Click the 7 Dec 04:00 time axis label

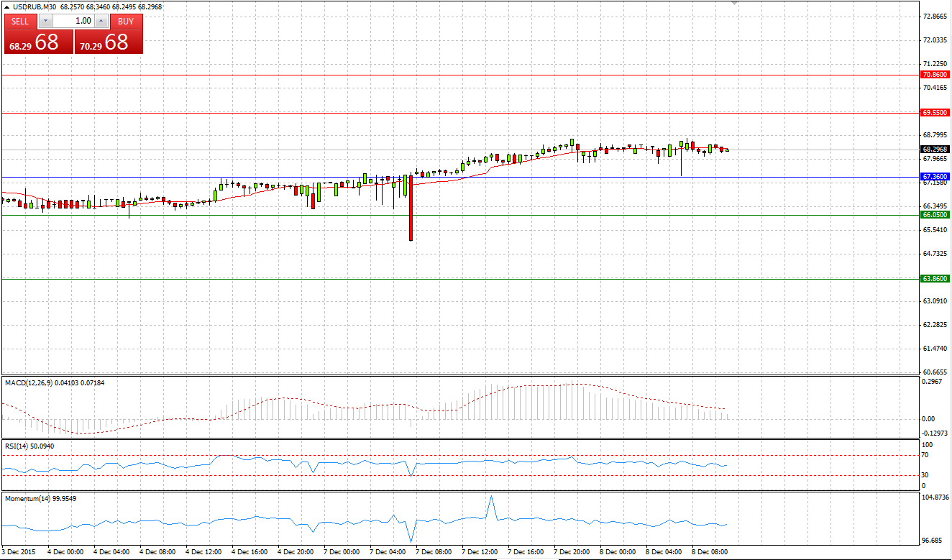click(387, 552)
